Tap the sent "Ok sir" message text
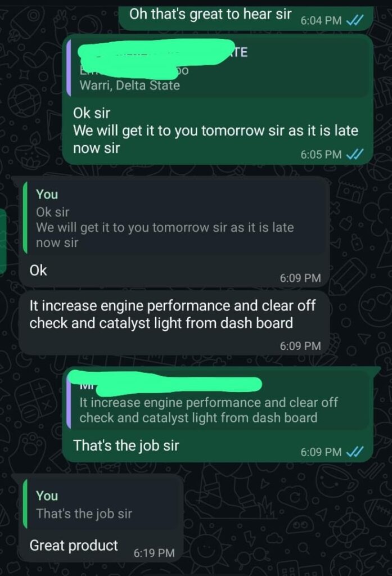 click(92, 113)
